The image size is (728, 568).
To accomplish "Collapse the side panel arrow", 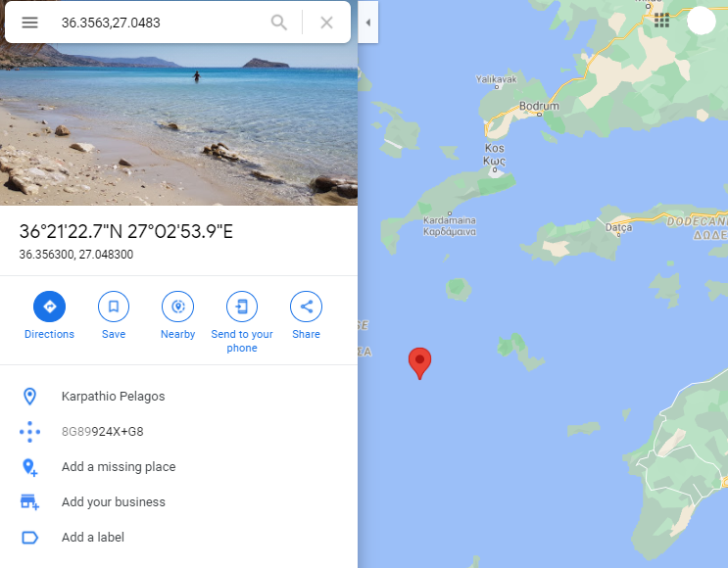I will (368, 23).
